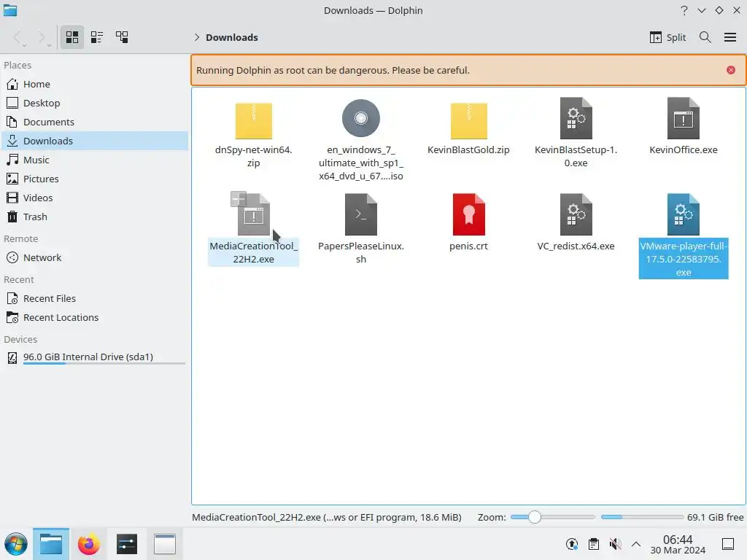Select the Windows 7 ISO disc icon

pyautogui.click(x=360, y=118)
